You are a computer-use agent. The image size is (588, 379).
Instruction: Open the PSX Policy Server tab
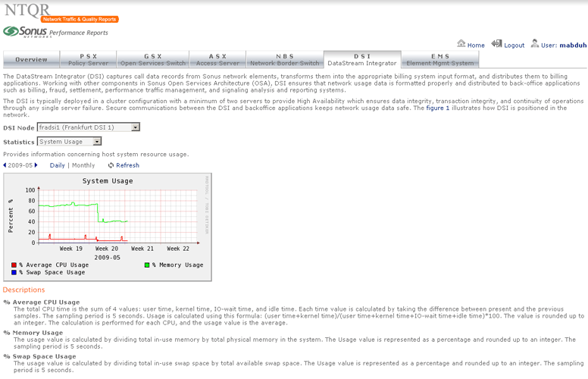point(88,59)
